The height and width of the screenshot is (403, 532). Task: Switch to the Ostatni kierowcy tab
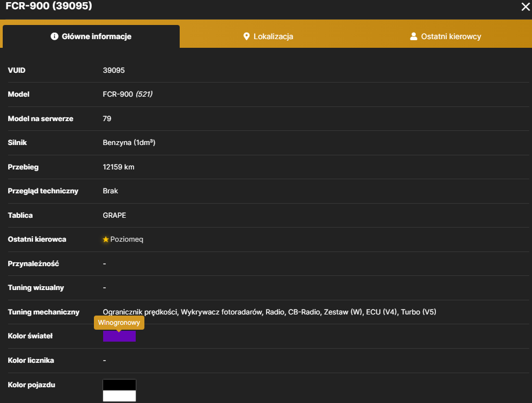tap(446, 36)
